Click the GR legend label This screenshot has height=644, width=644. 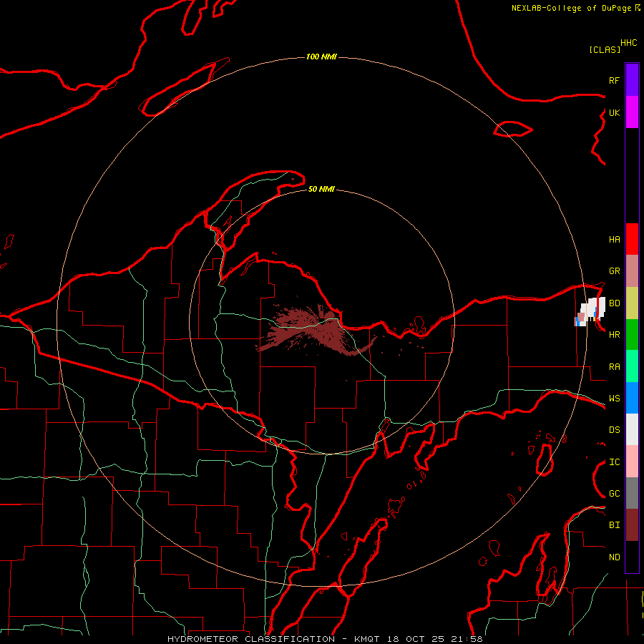(x=615, y=271)
